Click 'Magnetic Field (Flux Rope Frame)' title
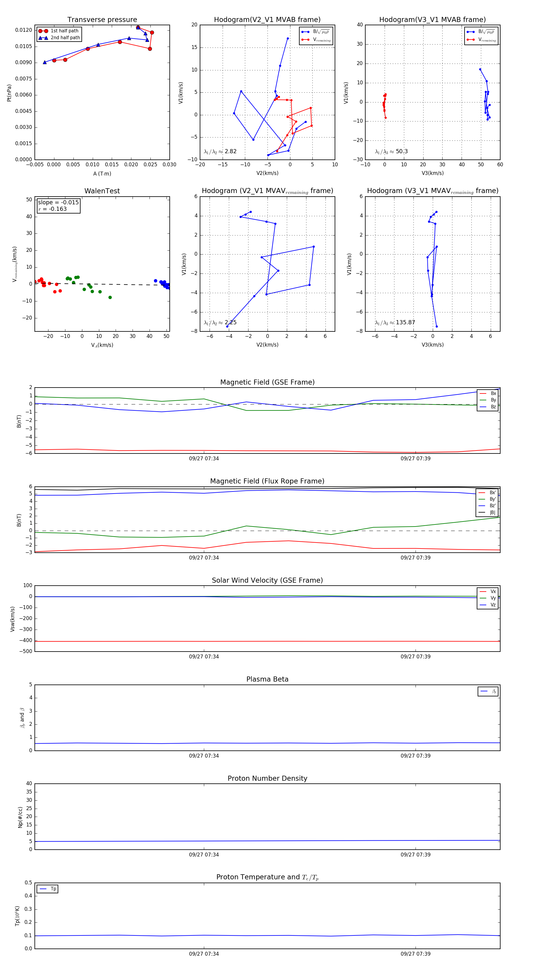 [267, 481]
